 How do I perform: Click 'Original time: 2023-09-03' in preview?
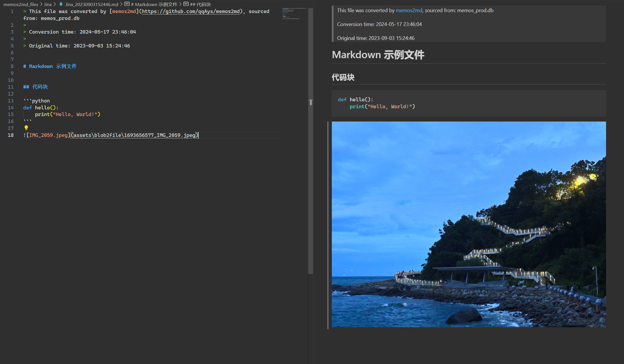tap(376, 38)
